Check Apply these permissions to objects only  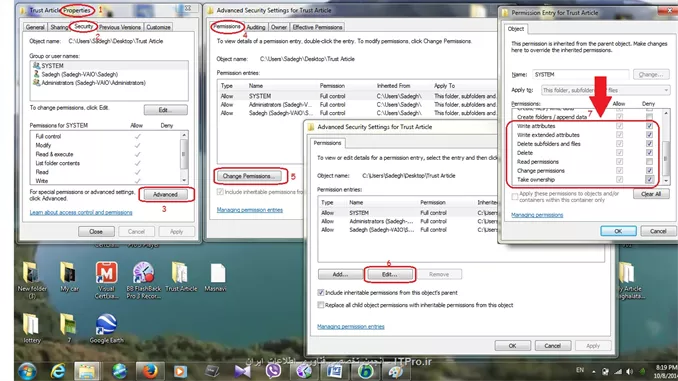tap(515, 197)
